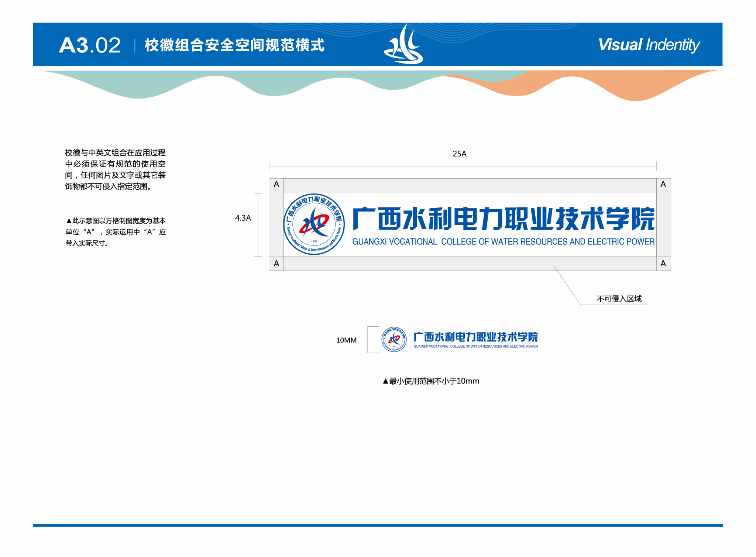The image size is (756, 557).
Task: Click the '25A' width dimension label
Action: coord(459,154)
